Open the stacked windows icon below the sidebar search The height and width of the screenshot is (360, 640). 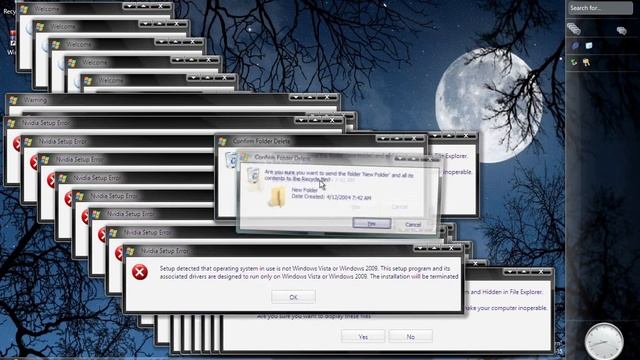574,29
